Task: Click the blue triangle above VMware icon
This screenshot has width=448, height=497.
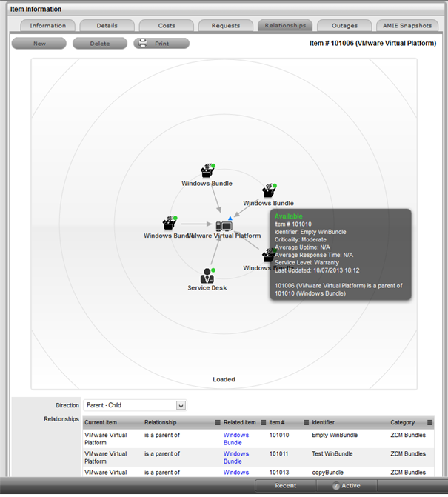Action: pos(230,218)
